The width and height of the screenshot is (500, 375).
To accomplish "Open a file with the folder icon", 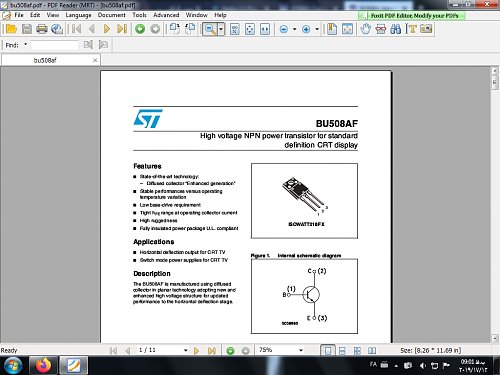I will click(11, 29).
